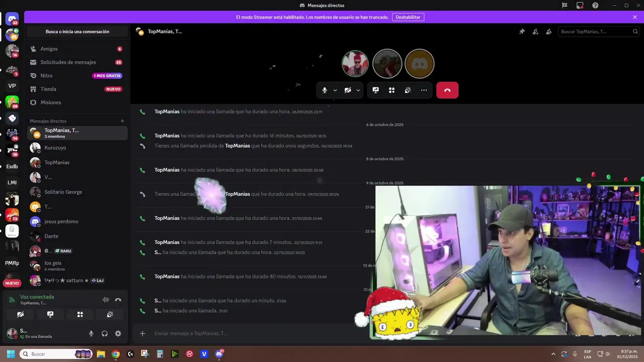Open Calculator from the taskbar
The width and height of the screenshot is (644, 362).
pos(160,354)
